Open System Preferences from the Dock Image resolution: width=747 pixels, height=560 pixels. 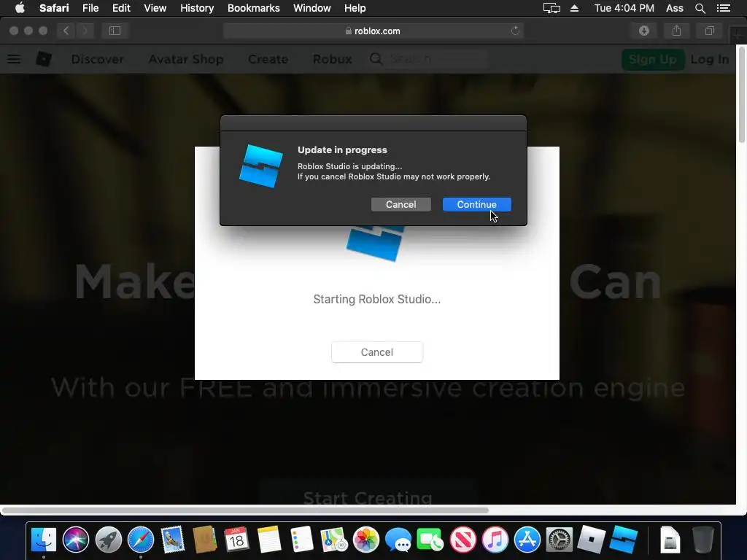tap(560, 540)
